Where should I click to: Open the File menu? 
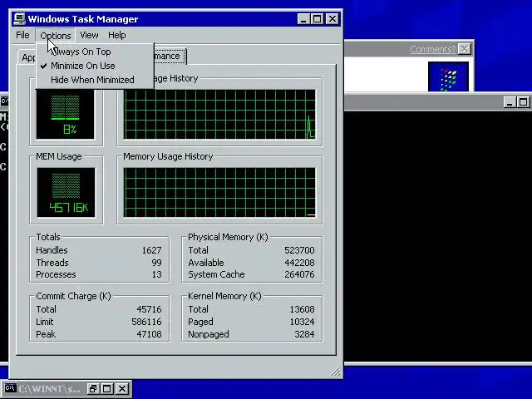22,35
